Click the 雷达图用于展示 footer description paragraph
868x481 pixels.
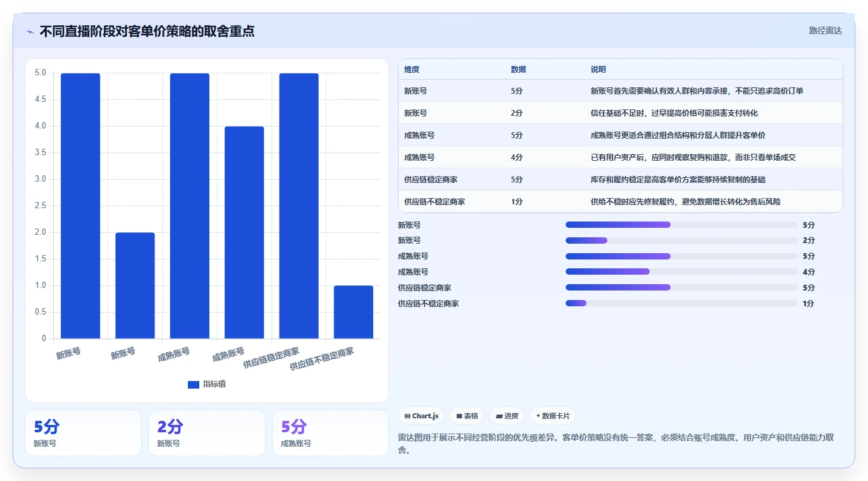(620, 444)
